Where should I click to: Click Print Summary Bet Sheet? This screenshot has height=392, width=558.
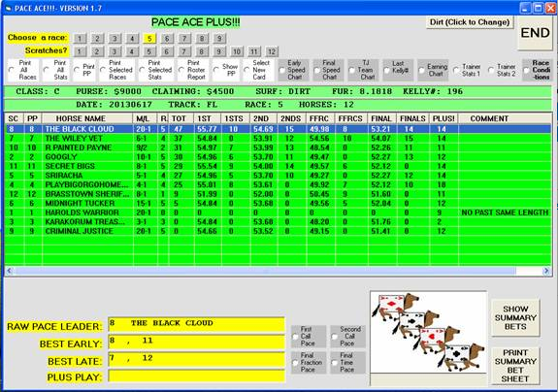pos(515,366)
